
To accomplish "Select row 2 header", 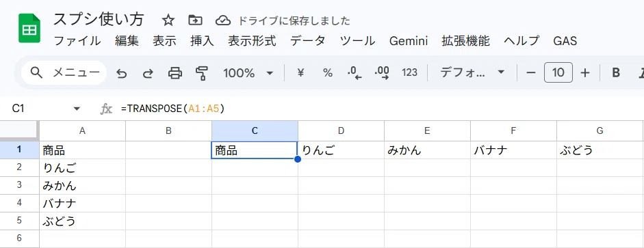I will coord(19,167).
